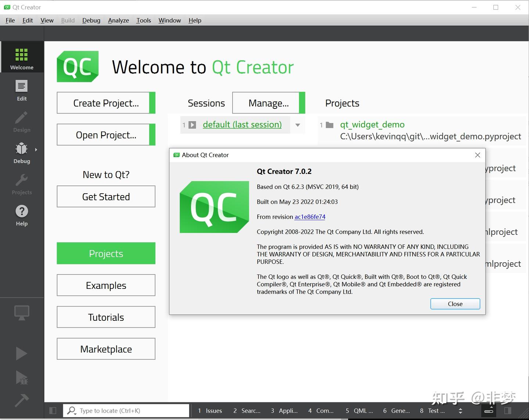This screenshot has width=529, height=420.
Task: Open the Tools menu
Action: 143,20
